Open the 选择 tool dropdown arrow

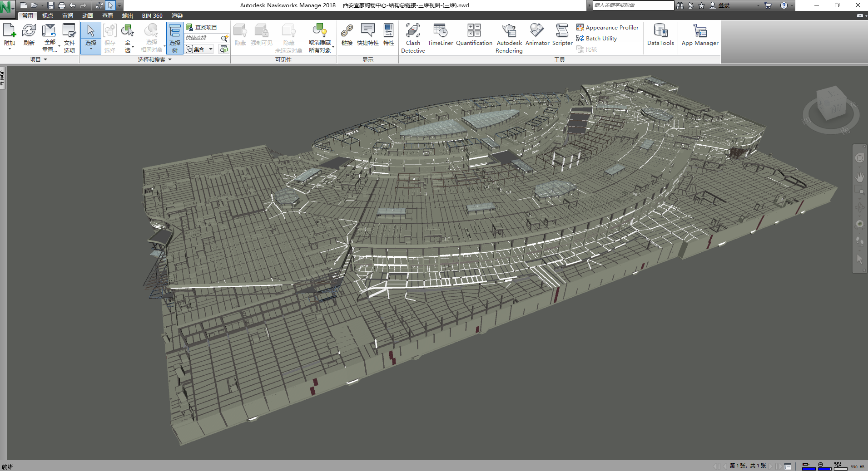[x=91, y=49]
